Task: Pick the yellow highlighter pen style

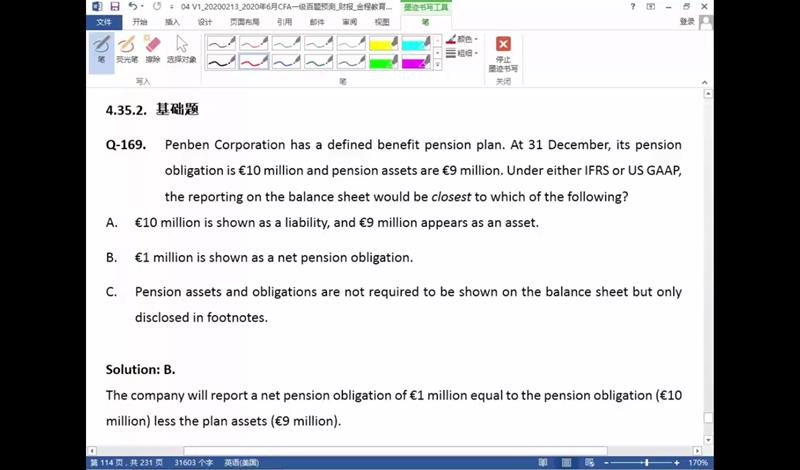Action: click(x=383, y=44)
